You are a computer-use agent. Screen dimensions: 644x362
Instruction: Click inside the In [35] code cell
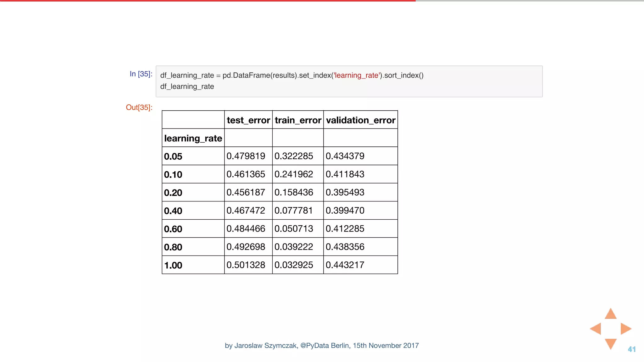(349, 81)
